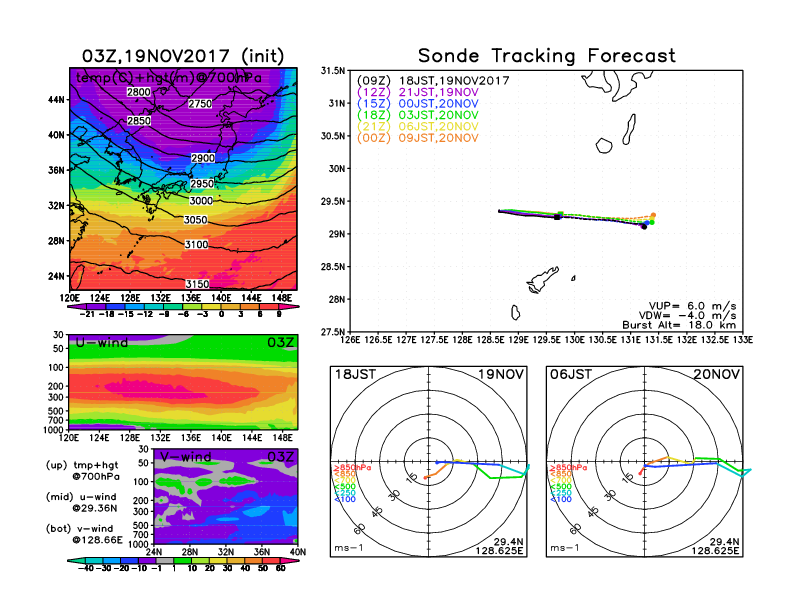Click the 3150 height contour label
792x612 pixels.
click(x=197, y=284)
